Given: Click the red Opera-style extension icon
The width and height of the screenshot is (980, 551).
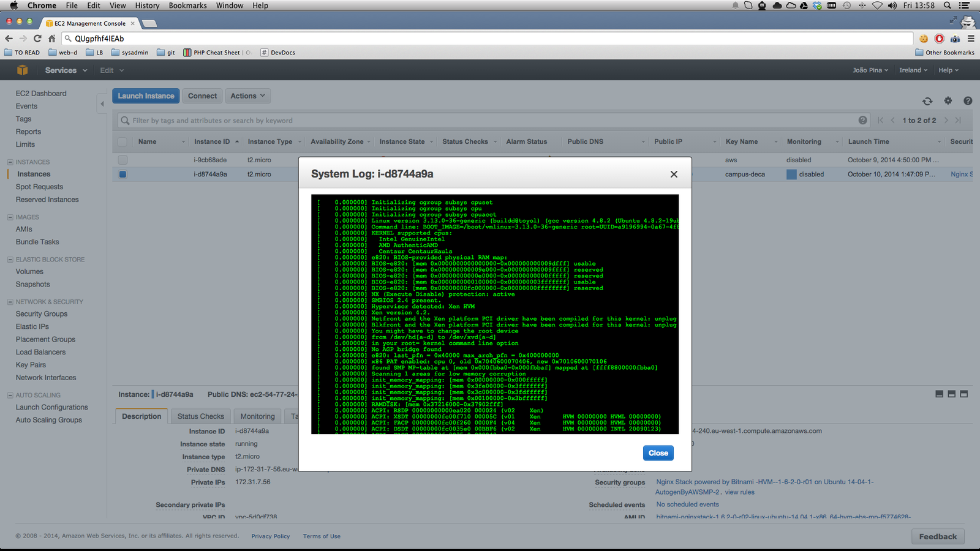Looking at the screenshot, I should point(939,38).
